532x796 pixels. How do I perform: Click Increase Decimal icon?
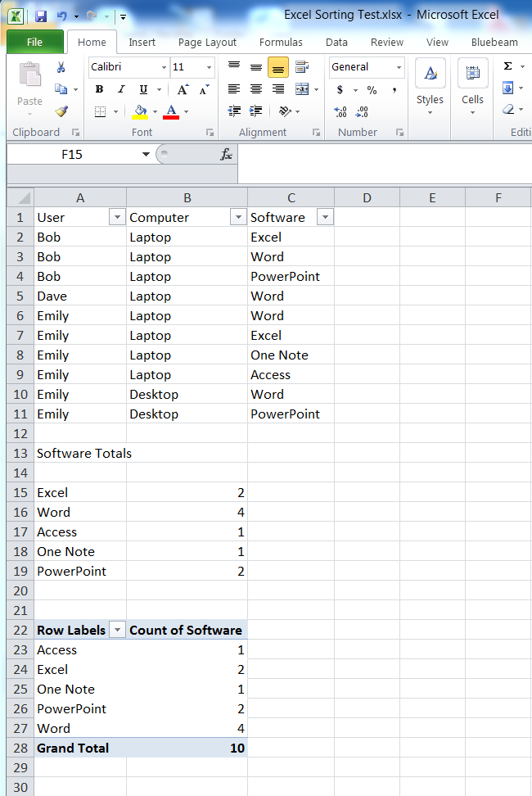coord(340,111)
